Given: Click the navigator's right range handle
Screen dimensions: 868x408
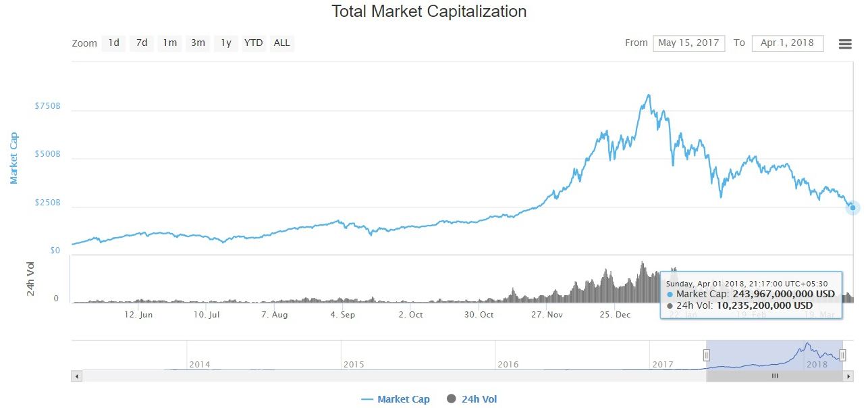Looking at the screenshot, I should click(842, 355).
